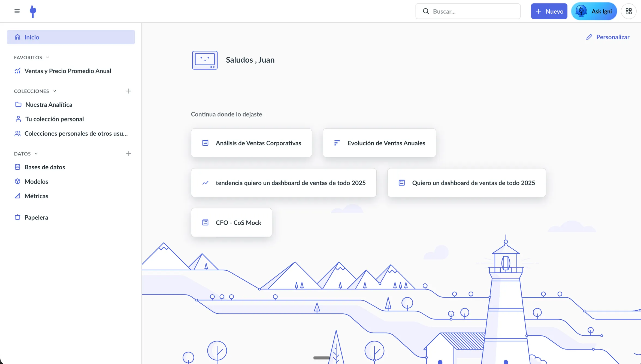Open the Nuestra Analítica collection
This screenshot has height=364, width=641.
pyautogui.click(x=71, y=105)
